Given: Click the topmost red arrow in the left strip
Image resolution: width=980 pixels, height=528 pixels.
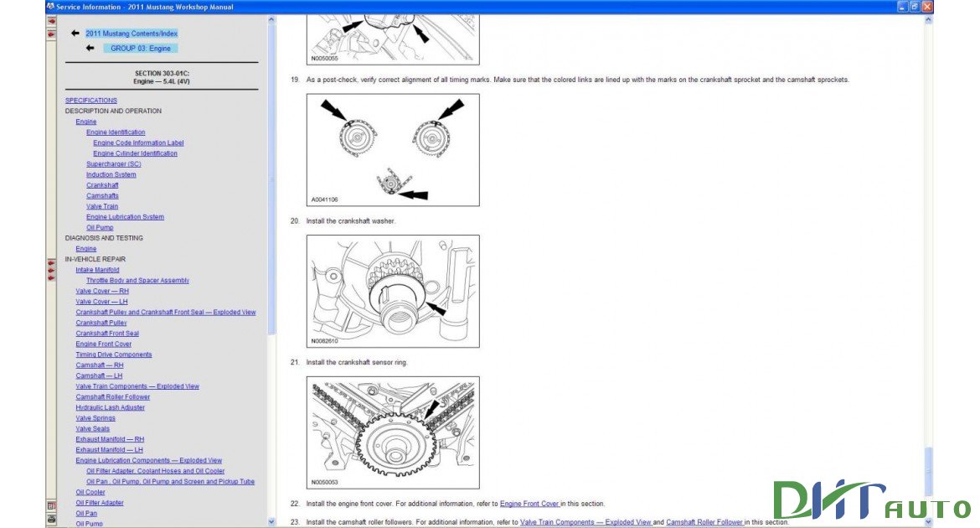Looking at the screenshot, I should coord(51,21).
